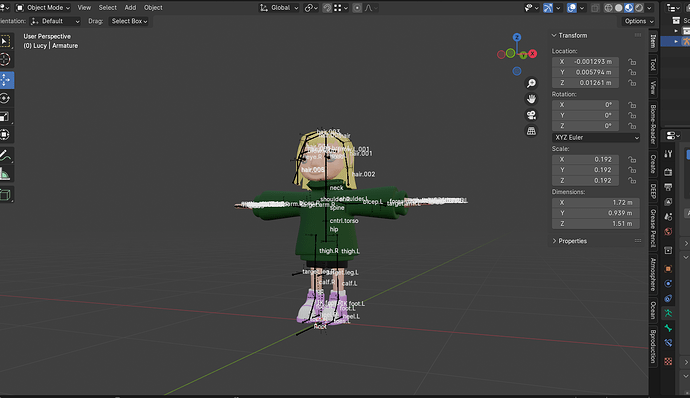This screenshot has width=690, height=398.
Task: Open the Options popover button
Action: (639, 21)
